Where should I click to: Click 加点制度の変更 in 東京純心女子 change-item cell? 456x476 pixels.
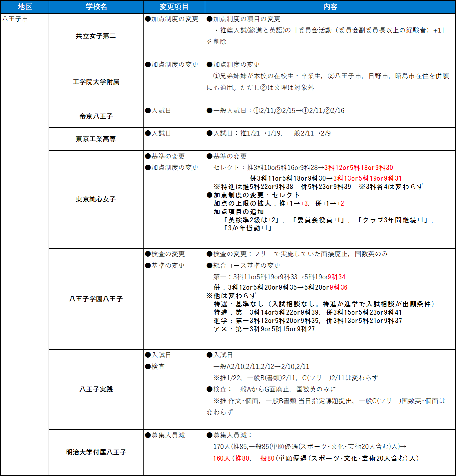pyautogui.click(x=172, y=168)
